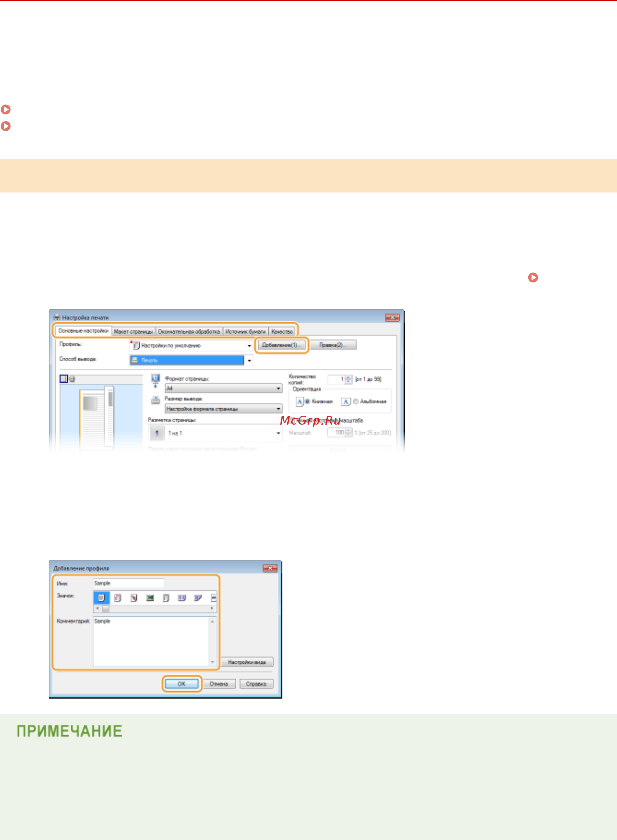Choose the third profile icon with a red slash
Screen dimensions: 617x840
(x=134, y=598)
